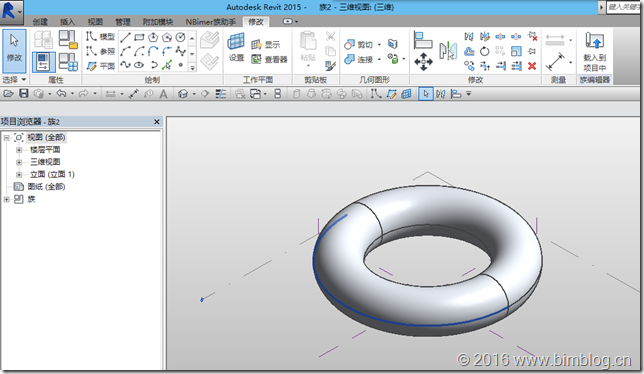Click the Scale tool icon
The width and height of the screenshot is (644, 374).
(x=516, y=51)
